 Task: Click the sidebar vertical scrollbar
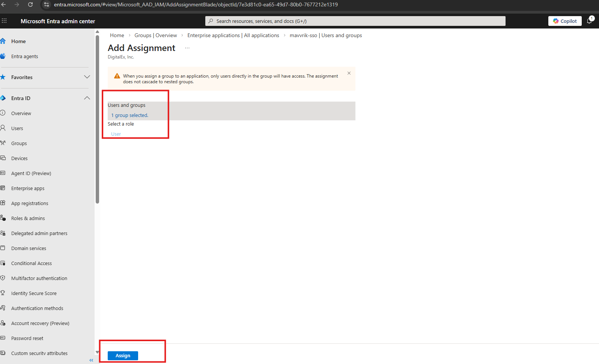(97, 120)
